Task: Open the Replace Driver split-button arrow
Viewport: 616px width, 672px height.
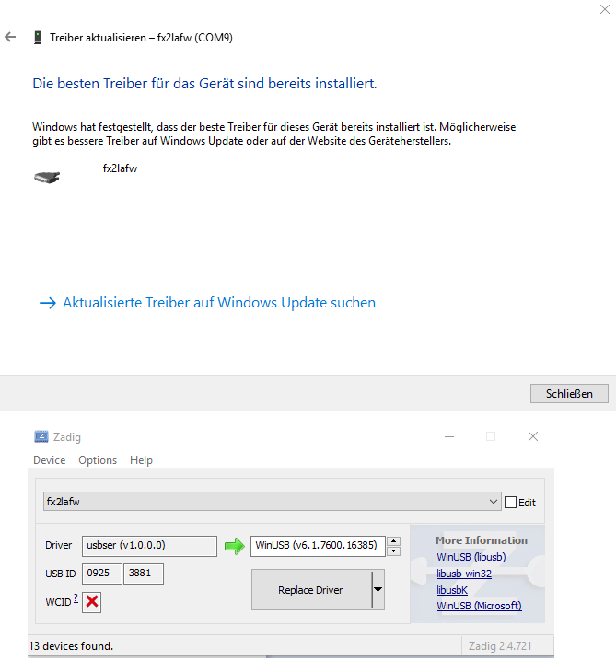Action: coord(378,590)
